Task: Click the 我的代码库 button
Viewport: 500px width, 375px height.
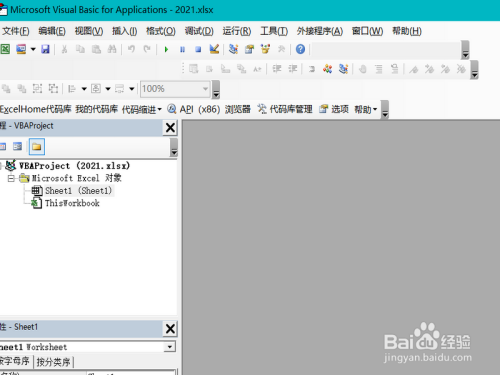Action: [x=97, y=109]
